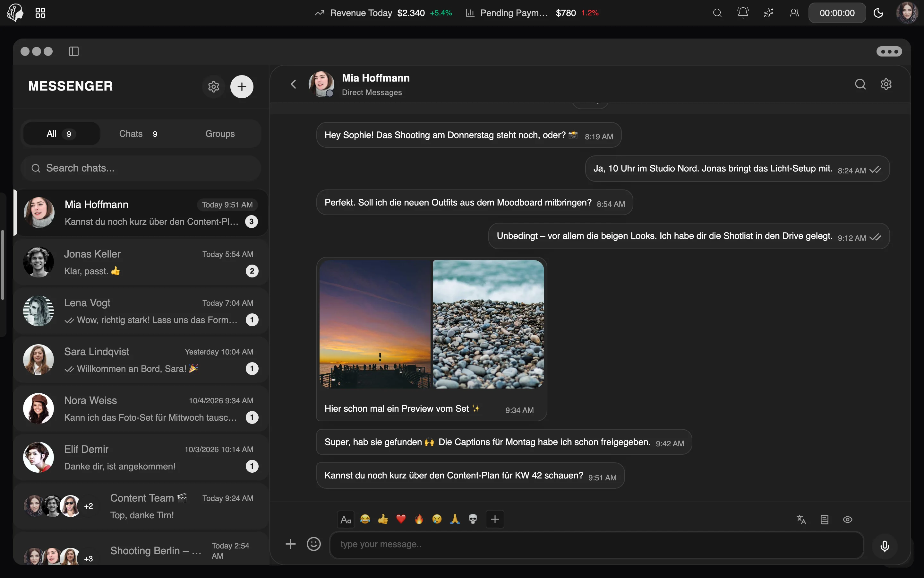Click the message input field
The width and height of the screenshot is (924, 578).
click(x=596, y=545)
